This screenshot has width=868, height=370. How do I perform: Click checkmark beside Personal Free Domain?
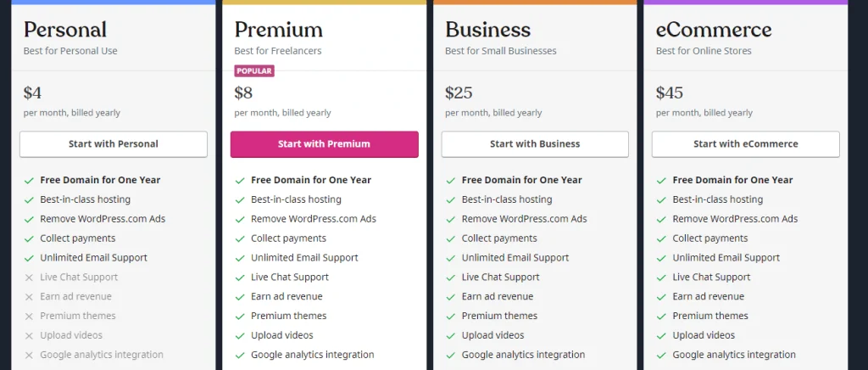tap(29, 180)
